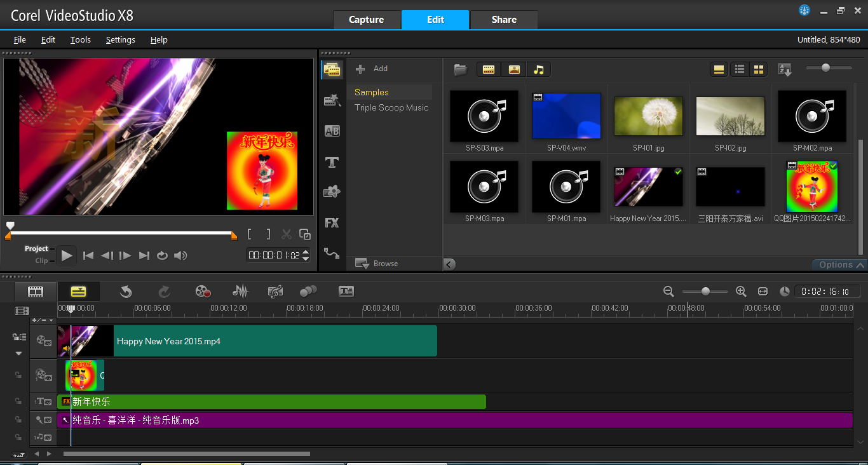Expand the Options panel

840,265
